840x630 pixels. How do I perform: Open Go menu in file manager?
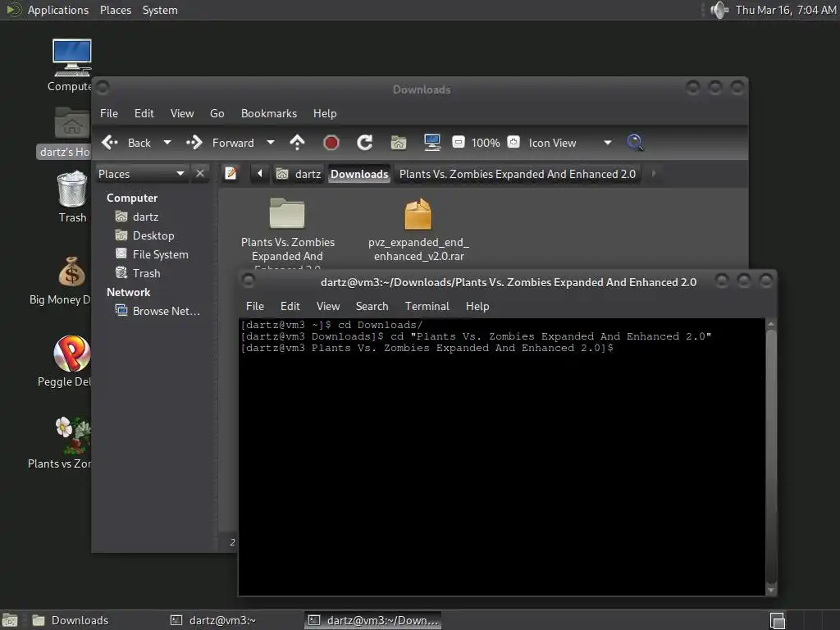pos(217,113)
